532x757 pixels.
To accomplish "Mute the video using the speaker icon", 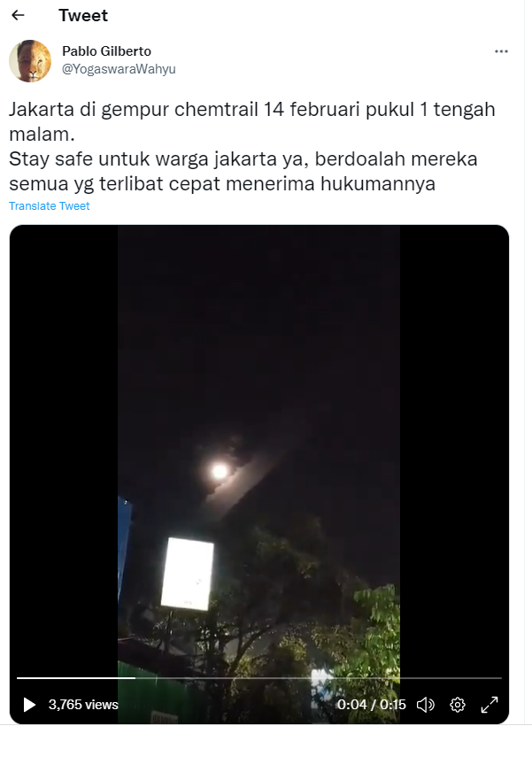I will [x=425, y=705].
